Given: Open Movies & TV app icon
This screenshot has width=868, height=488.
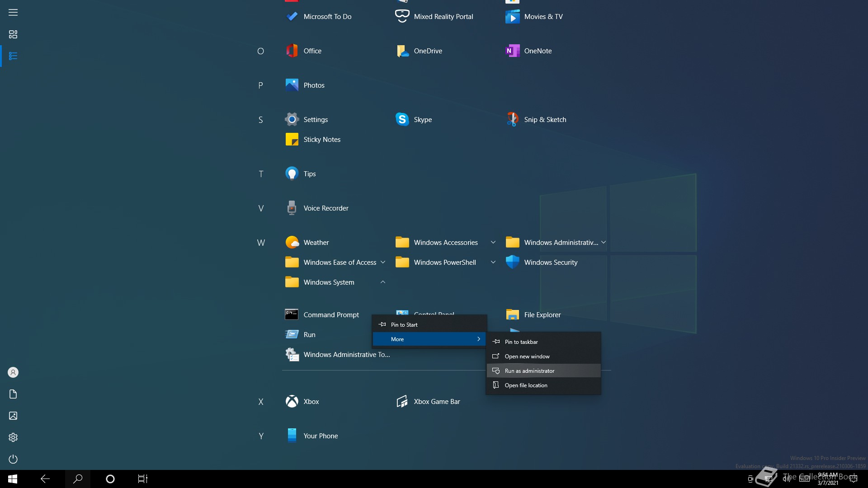Looking at the screenshot, I should coord(513,17).
